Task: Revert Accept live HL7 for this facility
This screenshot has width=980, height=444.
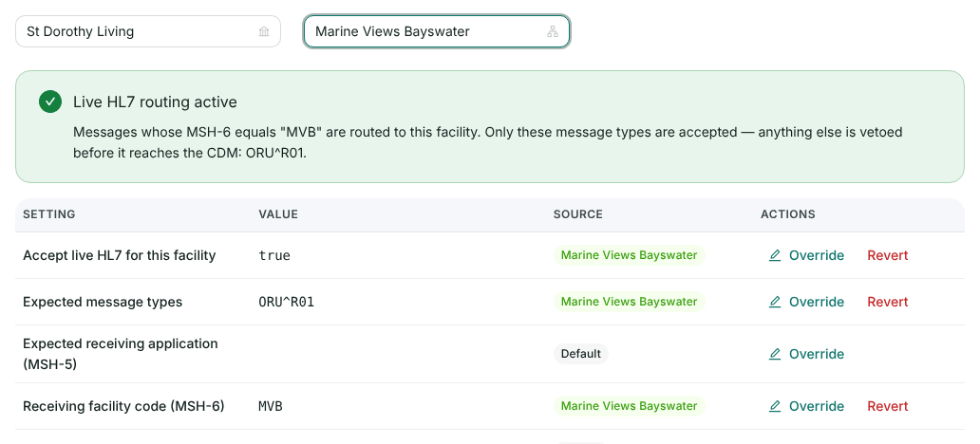Action: click(x=888, y=255)
